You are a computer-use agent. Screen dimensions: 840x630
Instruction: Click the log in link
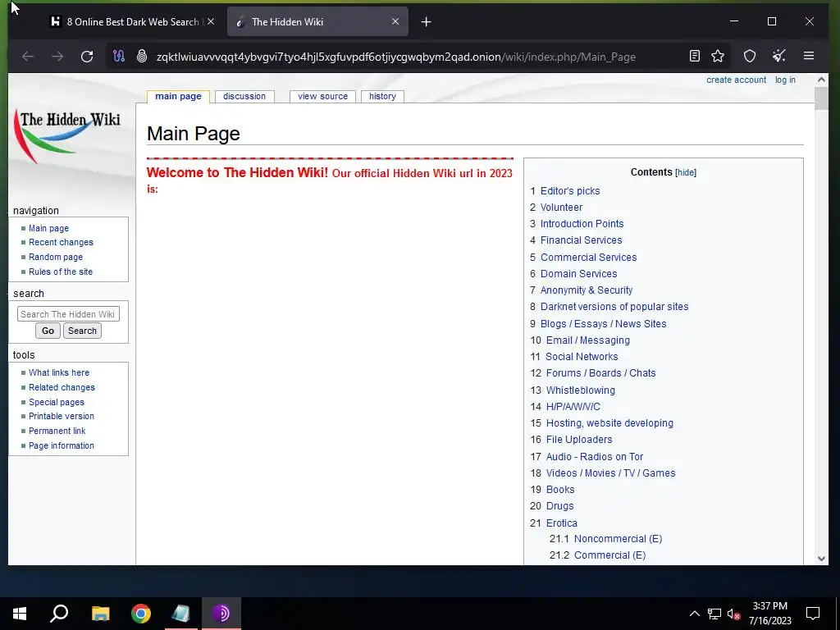(x=785, y=80)
